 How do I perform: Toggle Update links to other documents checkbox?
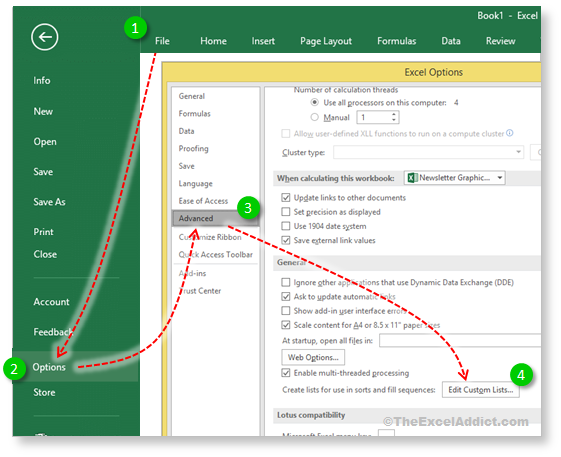click(x=286, y=198)
